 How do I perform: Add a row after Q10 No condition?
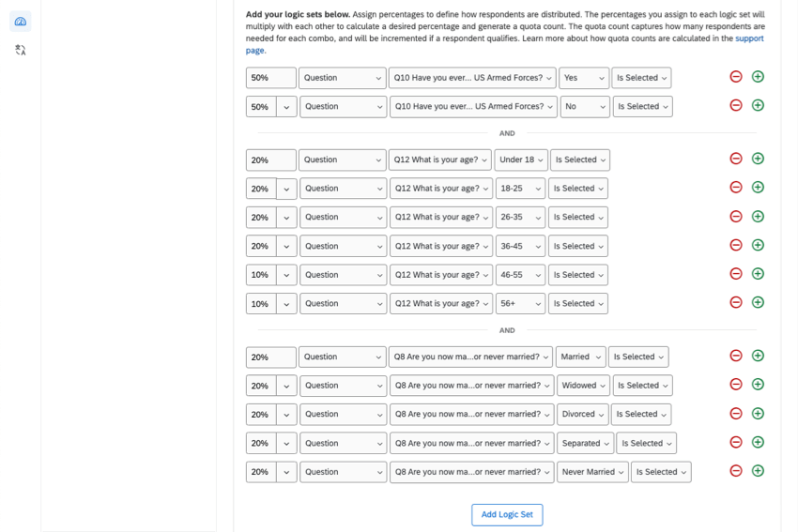click(x=758, y=106)
